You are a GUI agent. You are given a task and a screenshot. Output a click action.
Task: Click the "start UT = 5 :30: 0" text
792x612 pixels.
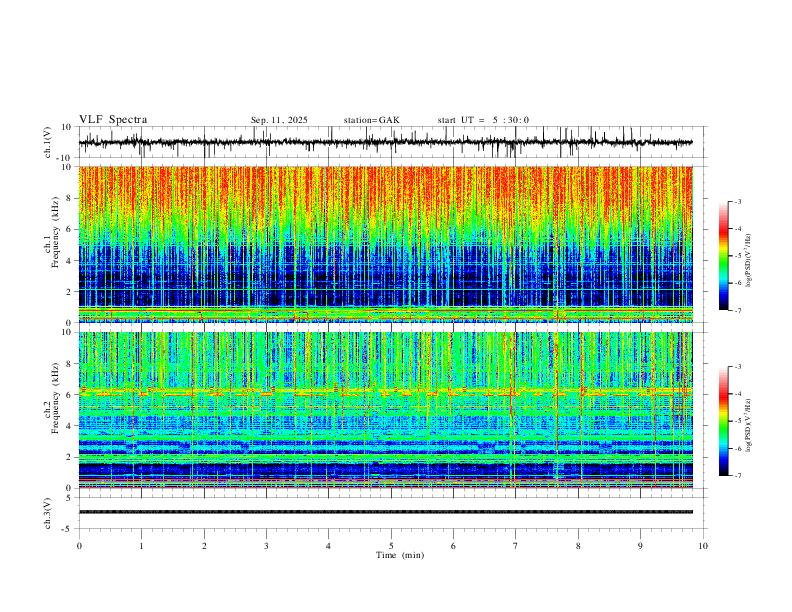tap(483, 120)
